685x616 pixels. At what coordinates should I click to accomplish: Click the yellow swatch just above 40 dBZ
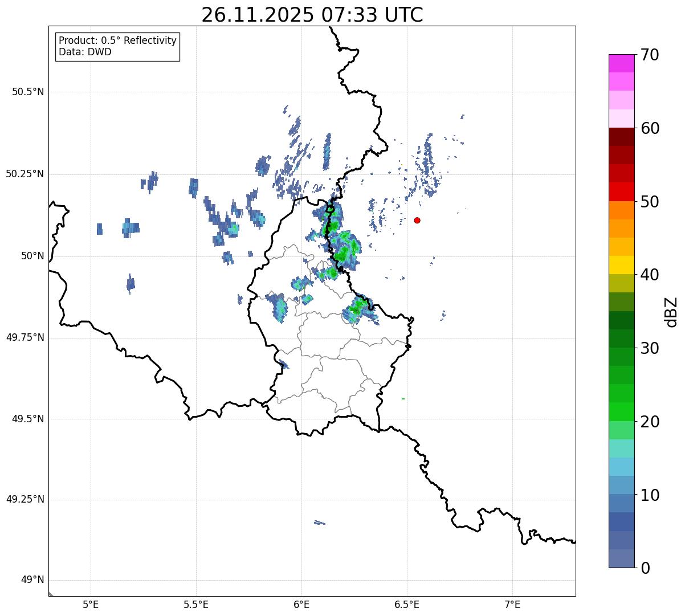[621, 265]
